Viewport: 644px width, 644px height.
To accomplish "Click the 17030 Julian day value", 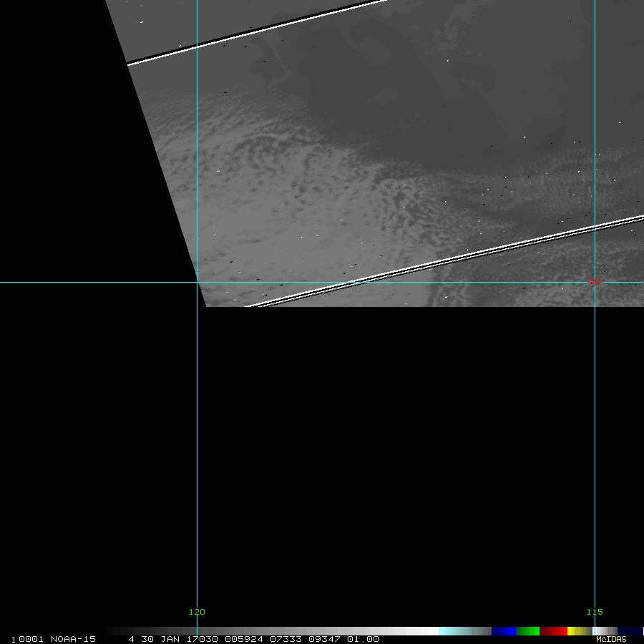I will 202,639.
